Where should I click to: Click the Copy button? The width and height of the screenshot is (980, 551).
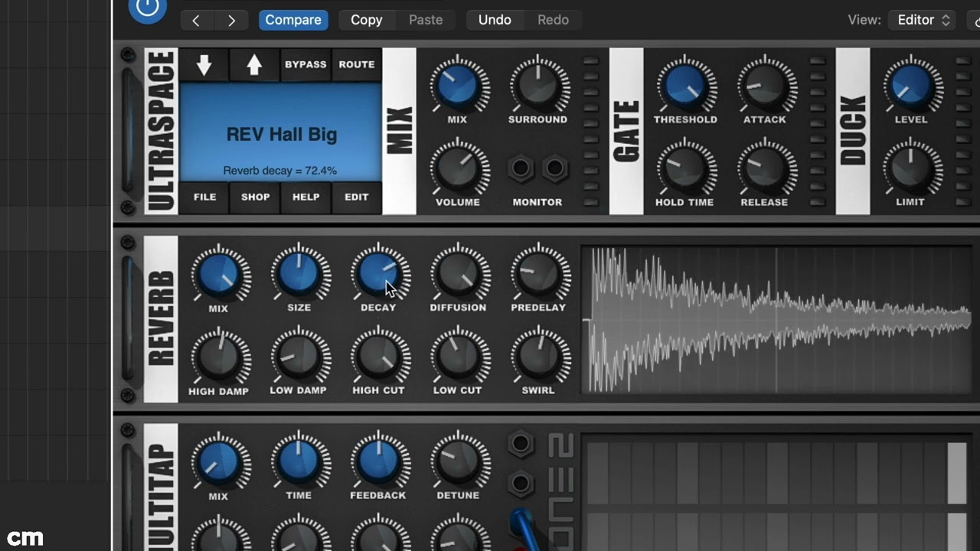(366, 20)
